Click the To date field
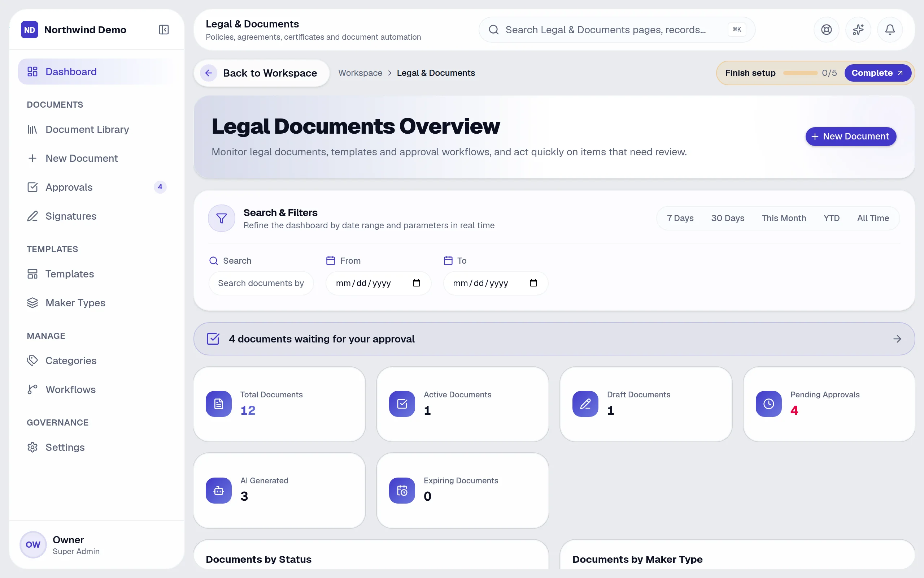This screenshot has height=578, width=924. (x=496, y=283)
